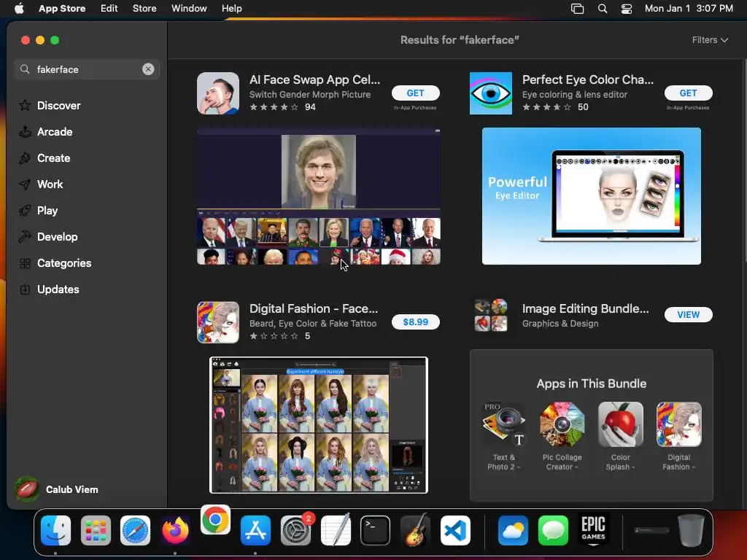Open GarageBand from the Dock
747x560 pixels.
[x=415, y=530]
